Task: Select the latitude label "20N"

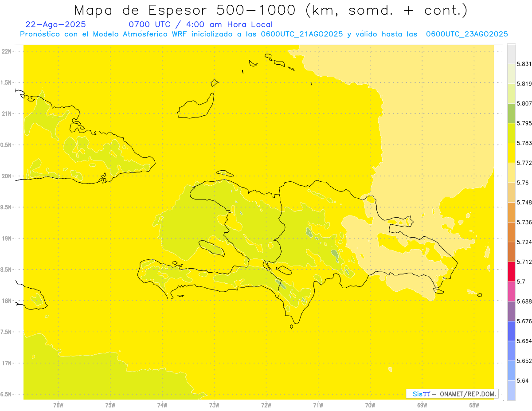Action: [x=7, y=176]
